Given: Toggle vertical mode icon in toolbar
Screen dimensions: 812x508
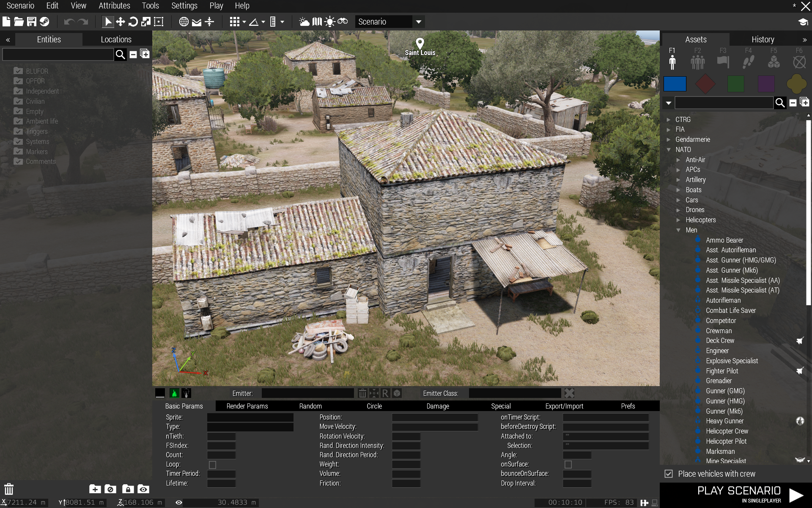Looking at the screenshot, I should (x=209, y=22).
